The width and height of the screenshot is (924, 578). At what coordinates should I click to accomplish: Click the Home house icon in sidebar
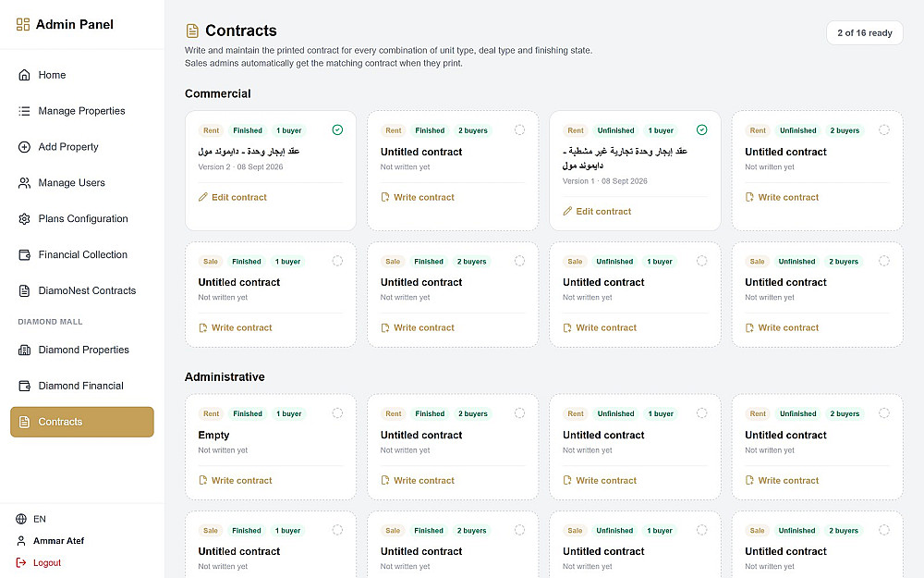pyautogui.click(x=24, y=75)
